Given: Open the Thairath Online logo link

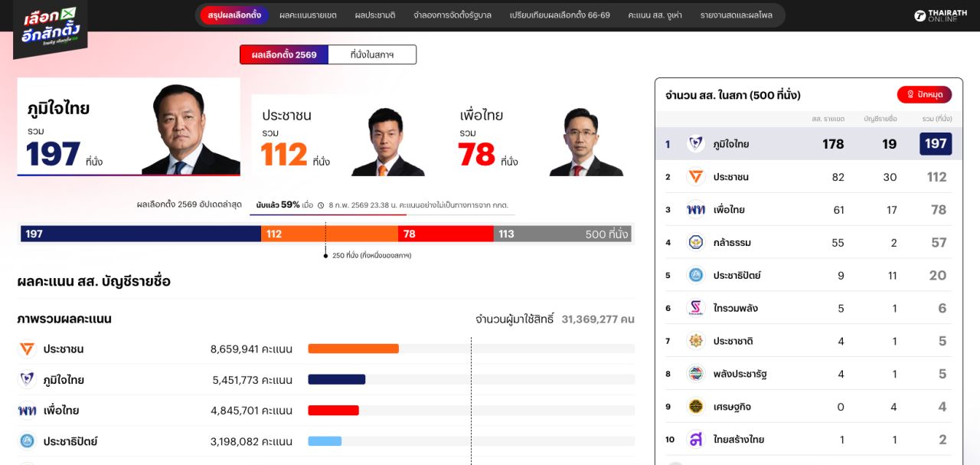Looking at the screenshot, I should pyautogui.click(x=940, y=15).
